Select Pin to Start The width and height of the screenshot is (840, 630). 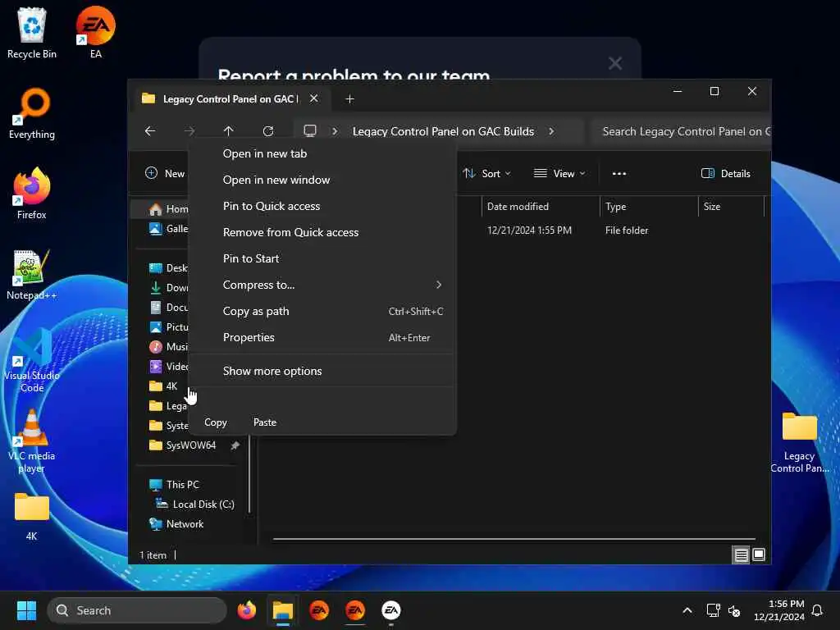point(322,258)
